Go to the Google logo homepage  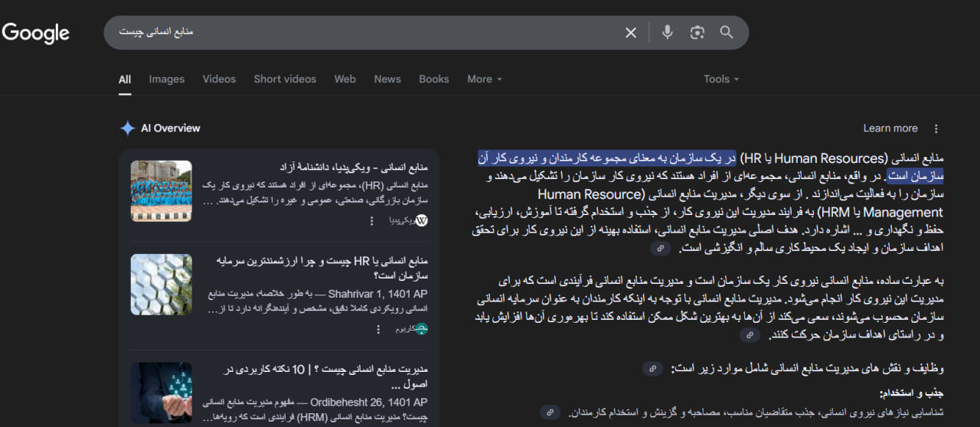click(x=36, y=33)
